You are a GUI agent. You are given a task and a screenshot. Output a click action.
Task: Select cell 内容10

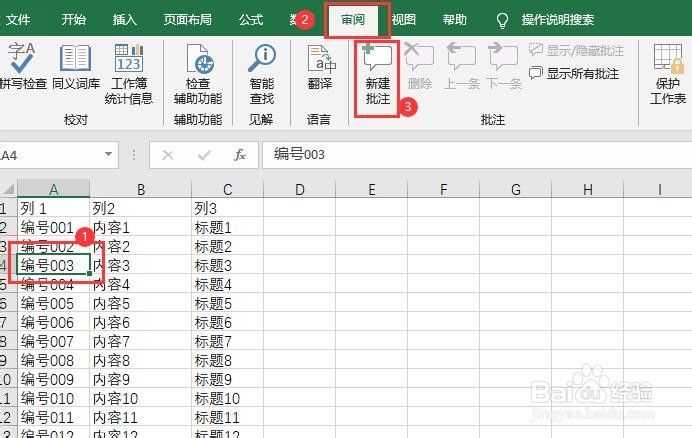click(x=141, y=398)
